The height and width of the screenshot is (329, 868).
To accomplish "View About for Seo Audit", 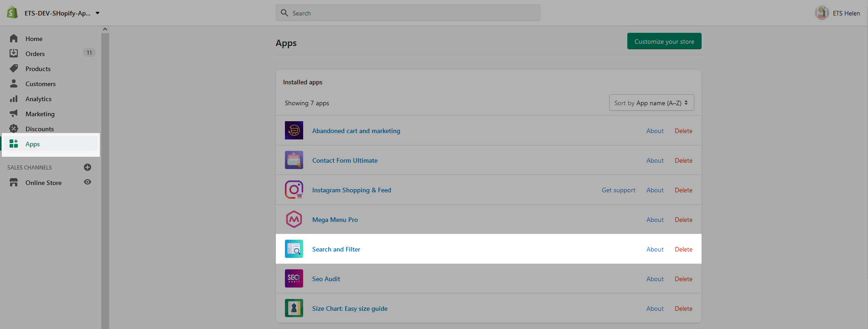I will click(655, 279).
